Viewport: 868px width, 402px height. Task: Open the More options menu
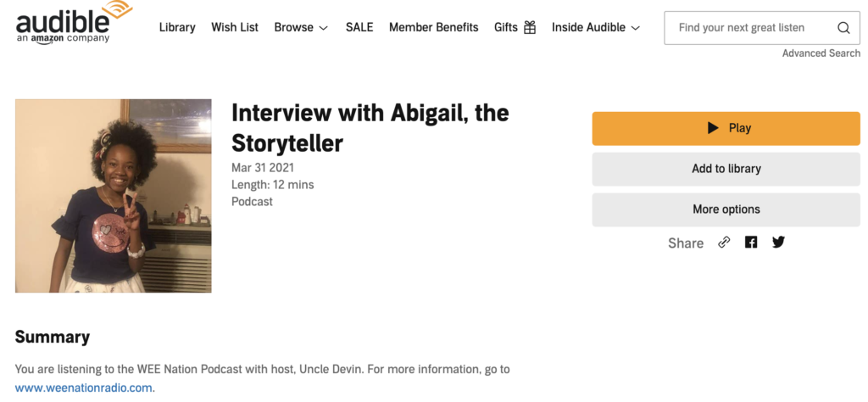(x=726, y=209)
